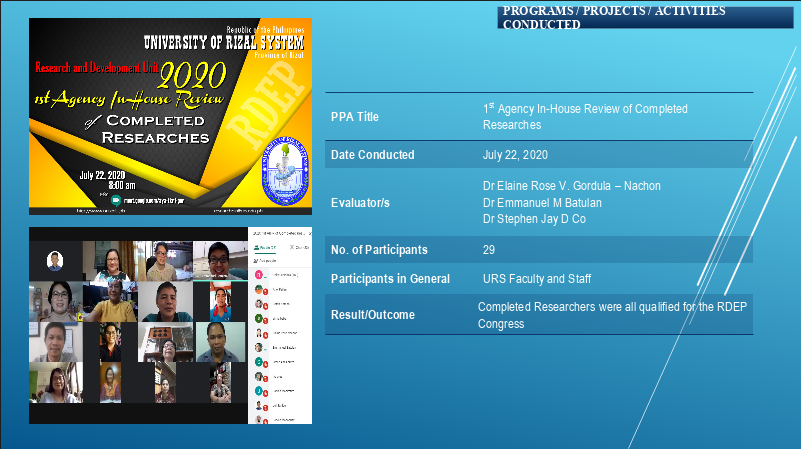Select the video meeting screenshot image
Image resolution: width=801 pixels, height=449 pixels.
coord(170,325)
